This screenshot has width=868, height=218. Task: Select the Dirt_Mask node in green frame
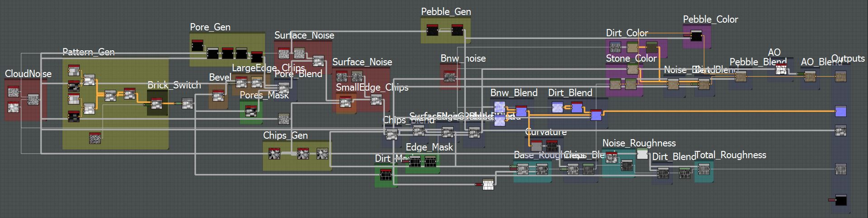[385, 174]
